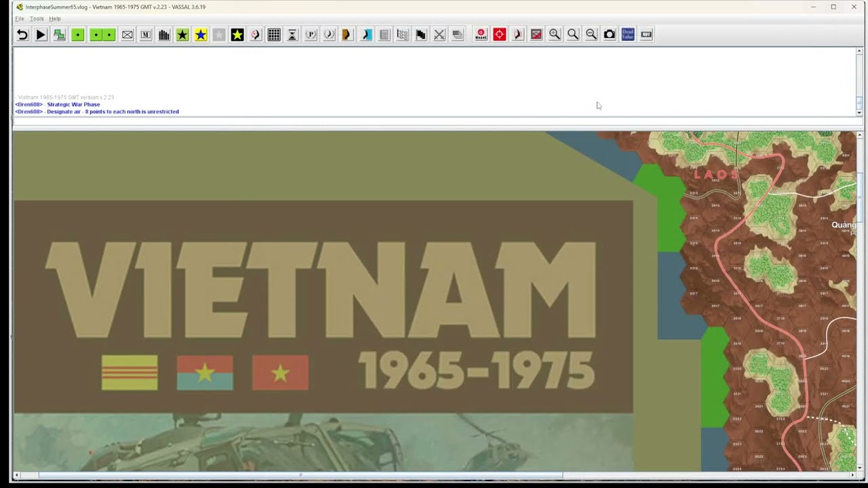This screenshot has width=868, height=488.
Task: Open the bar chart toolbar icon
Action: (x=164, y=35)
